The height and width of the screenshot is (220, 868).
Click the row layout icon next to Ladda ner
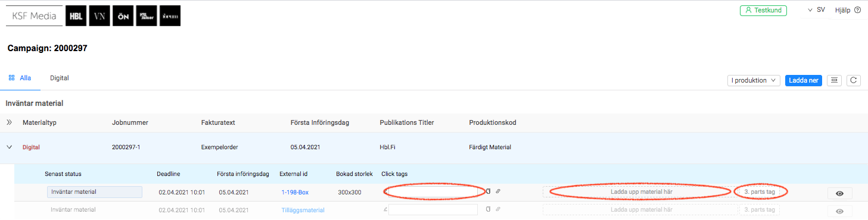pos(834,80)
